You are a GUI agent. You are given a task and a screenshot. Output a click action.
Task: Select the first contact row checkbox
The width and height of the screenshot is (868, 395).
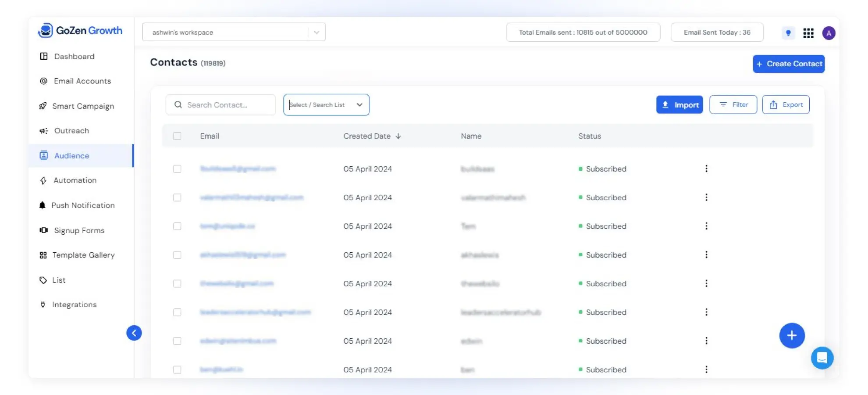tap(177, 169)
